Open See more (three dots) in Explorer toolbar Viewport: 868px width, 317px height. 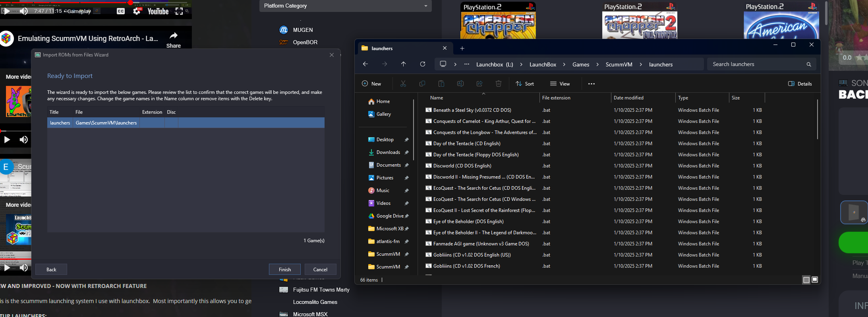tap(592, 84)
